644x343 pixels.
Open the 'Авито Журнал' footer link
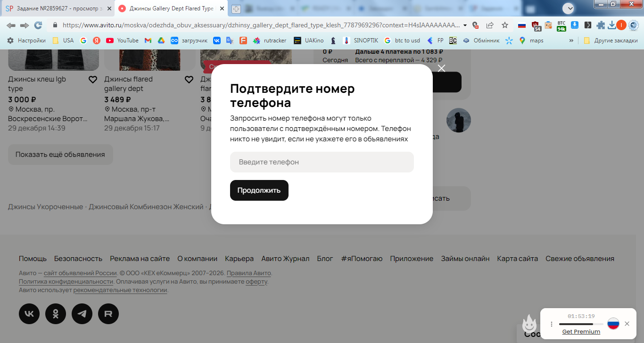(x=285, y=259)
